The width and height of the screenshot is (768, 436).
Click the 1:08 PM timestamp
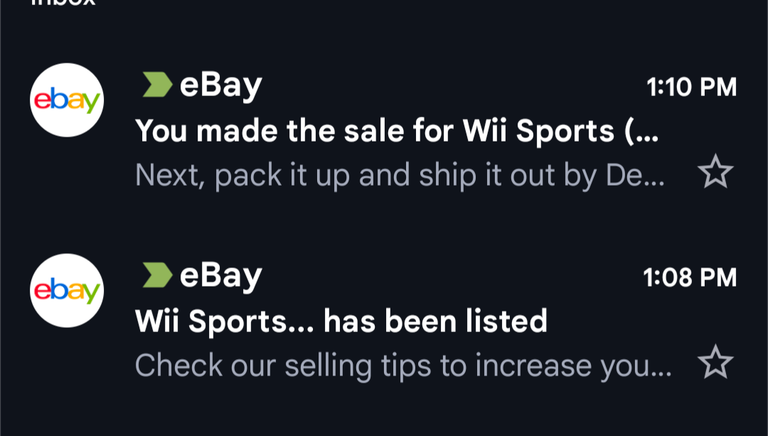coord(689,277)
